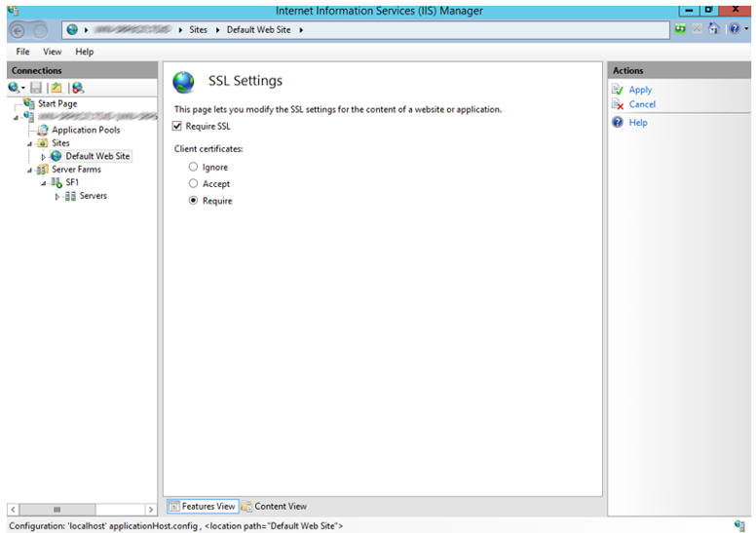The height and width of the screenshot is (533, 756).
Task: Select the Start Page tree item
Action: click(x=57, y=103)
